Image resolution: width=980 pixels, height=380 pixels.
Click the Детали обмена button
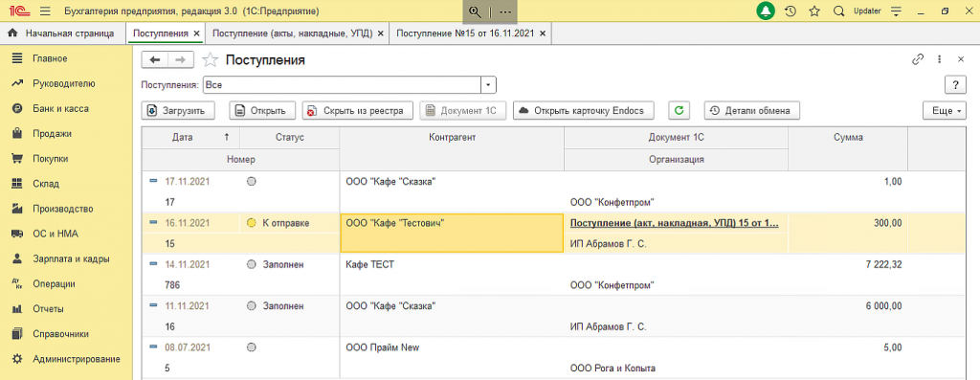pos(752,111)
